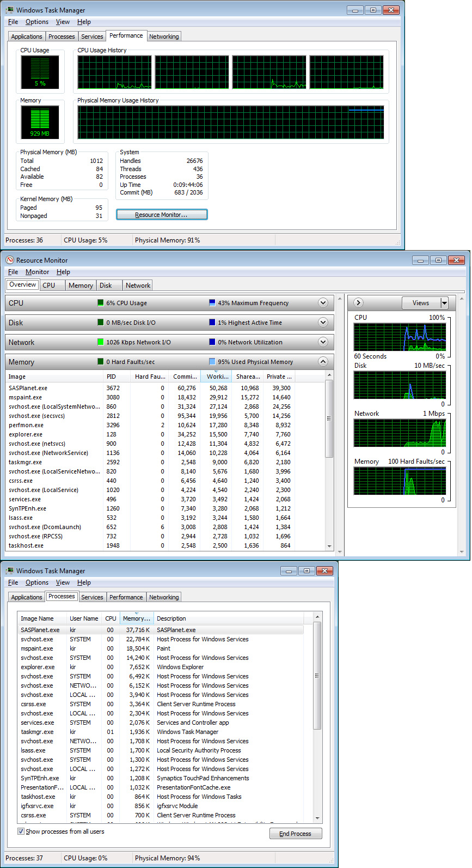Viewport: 472px width, 868px height.
Task: Open the Monitor menu in Resource Monitor
Action: point(37,272)
